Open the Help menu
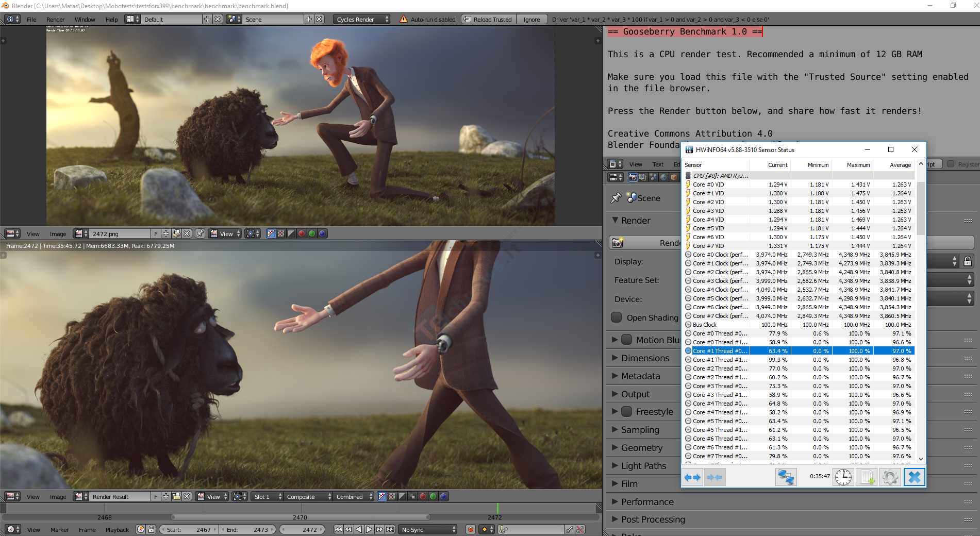The image size is (980, 536). point(112,20)
